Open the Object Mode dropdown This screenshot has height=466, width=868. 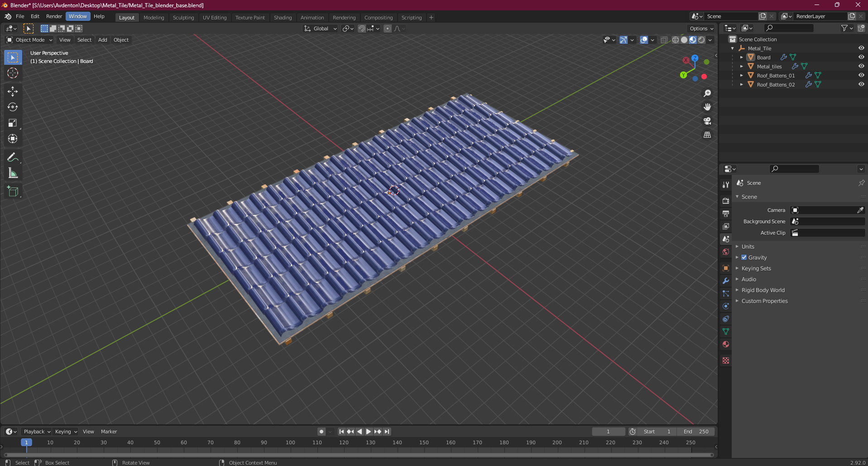[x=29, y=40]
